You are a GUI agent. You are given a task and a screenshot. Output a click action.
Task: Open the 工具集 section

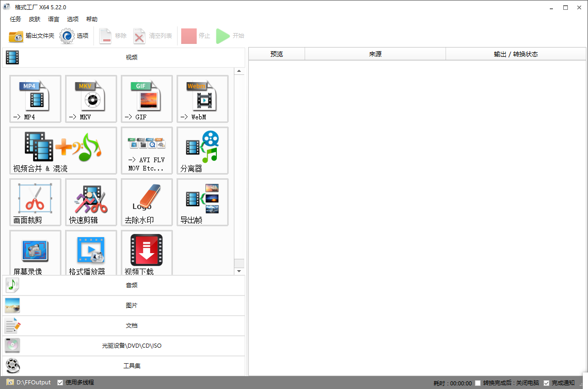point(131,366)
